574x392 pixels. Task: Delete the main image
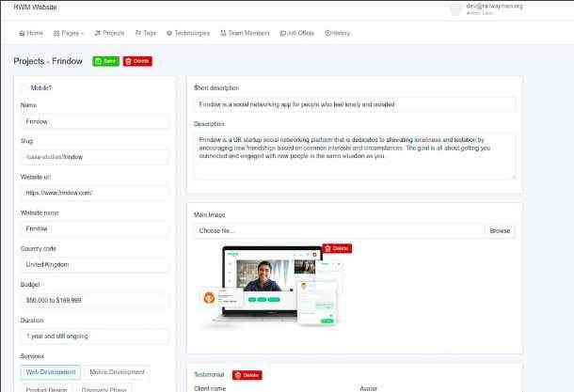pos(336,248)
